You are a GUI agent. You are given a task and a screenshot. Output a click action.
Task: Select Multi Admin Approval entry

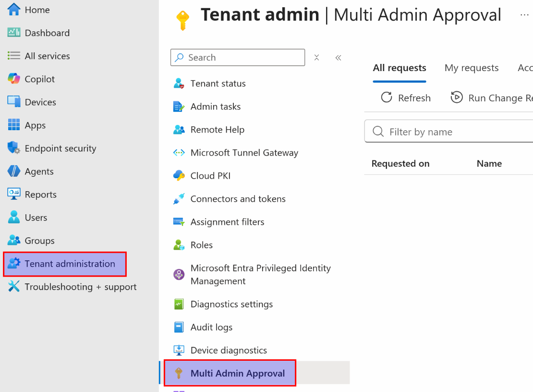pyautogui.click(x=238, y=373)
